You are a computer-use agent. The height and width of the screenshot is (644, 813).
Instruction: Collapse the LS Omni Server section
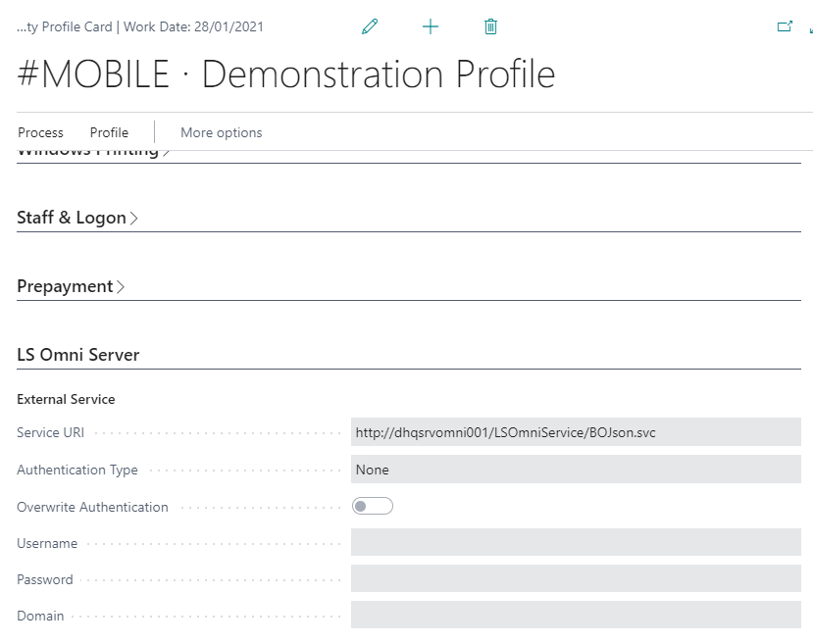coord(78,355)
